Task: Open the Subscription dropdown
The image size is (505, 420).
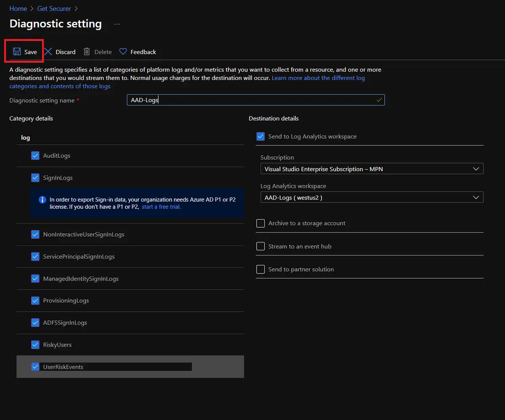Action: point(372,169)
